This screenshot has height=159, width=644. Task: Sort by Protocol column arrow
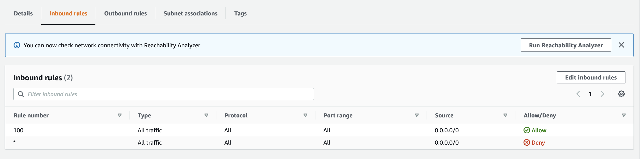pyautogui.click(x=305, y=115)
